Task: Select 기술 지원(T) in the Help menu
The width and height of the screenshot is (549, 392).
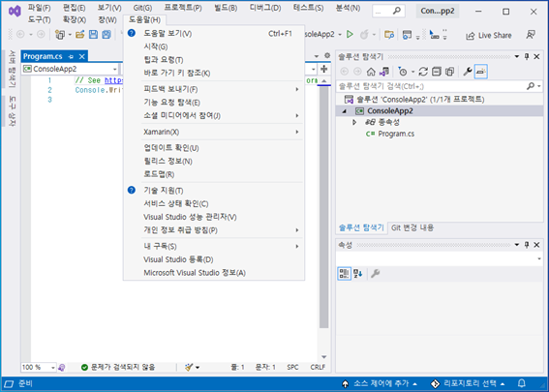Action: pyautogui.click(x=214, y=191)
